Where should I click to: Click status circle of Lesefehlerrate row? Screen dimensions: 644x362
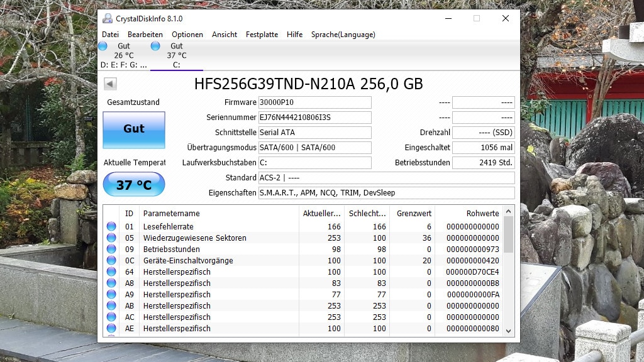click(x=111, y=226)
